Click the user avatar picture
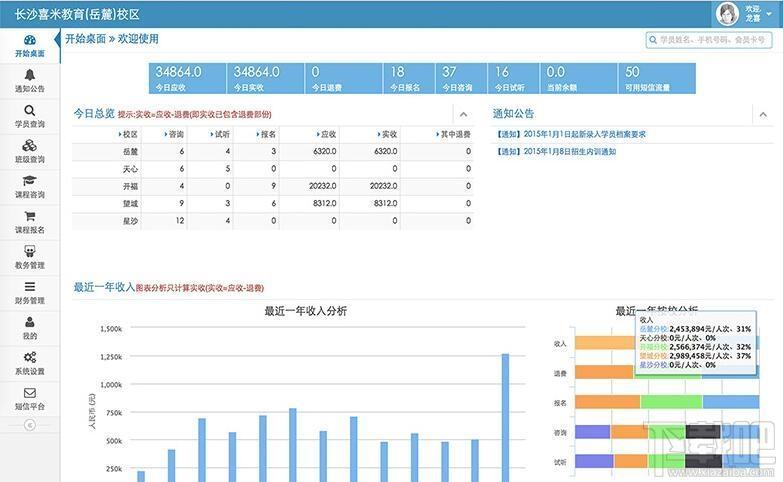Image resolution: width=783 pixels, height=482 pixels. pyautogui.click(x=727, y=13)
